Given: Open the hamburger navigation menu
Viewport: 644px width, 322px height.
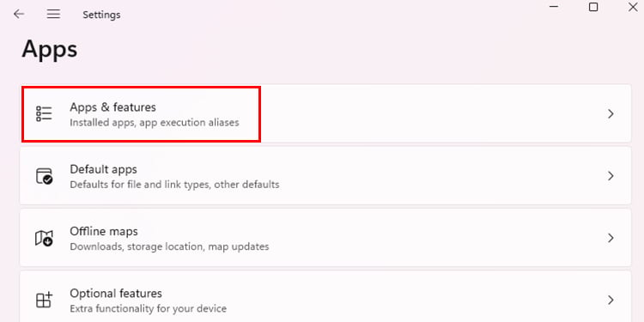Looking at the screenshot, I should pyautogui.click(x=53, y=15).
